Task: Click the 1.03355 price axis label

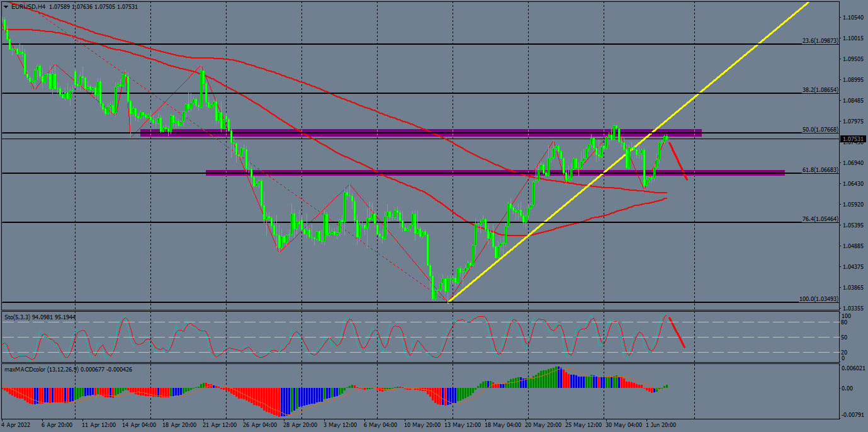Action: click(854, 309)
